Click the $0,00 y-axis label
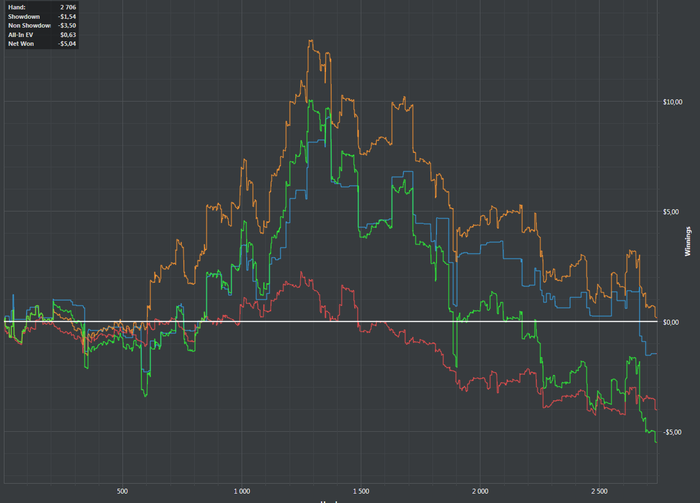 coord(671,322)
